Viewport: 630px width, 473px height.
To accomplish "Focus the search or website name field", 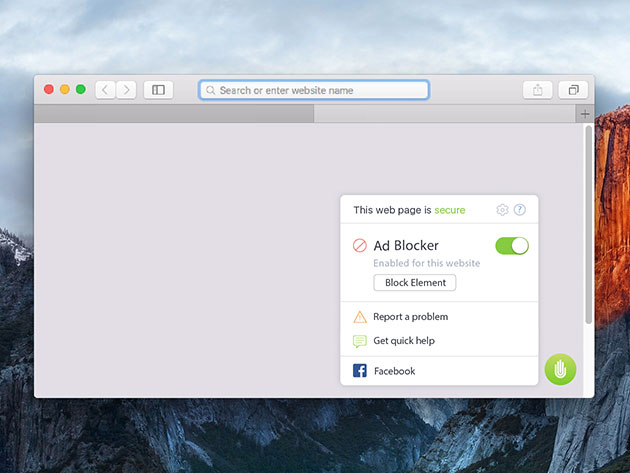I will point(314,90).
